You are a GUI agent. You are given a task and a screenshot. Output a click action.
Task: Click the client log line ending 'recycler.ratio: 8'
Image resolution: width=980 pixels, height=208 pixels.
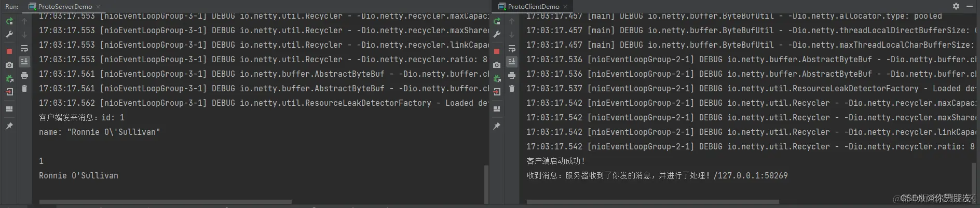pyautogui.click(x=751, y=147)
